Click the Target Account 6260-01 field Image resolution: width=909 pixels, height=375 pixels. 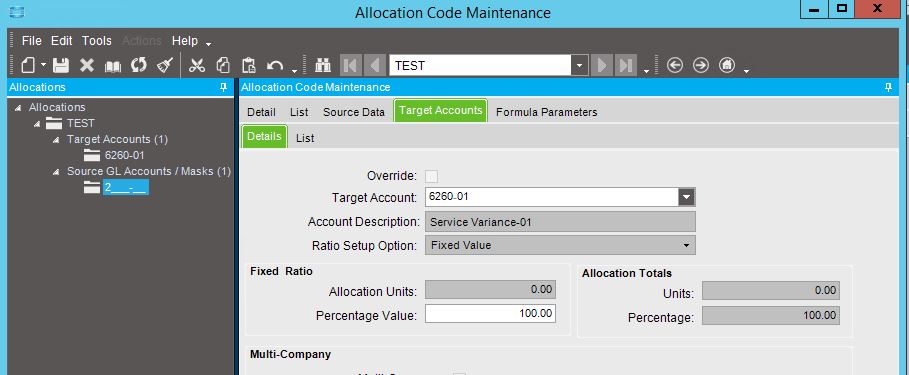(x=552, y=197)
